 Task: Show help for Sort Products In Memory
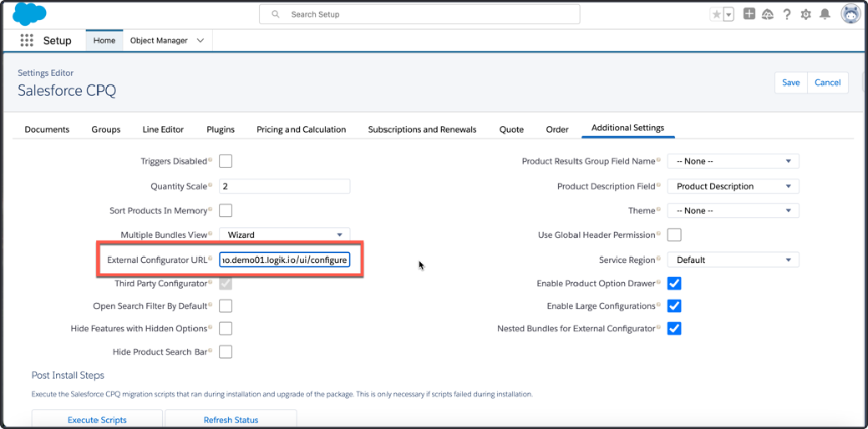[x=211, y=210]
